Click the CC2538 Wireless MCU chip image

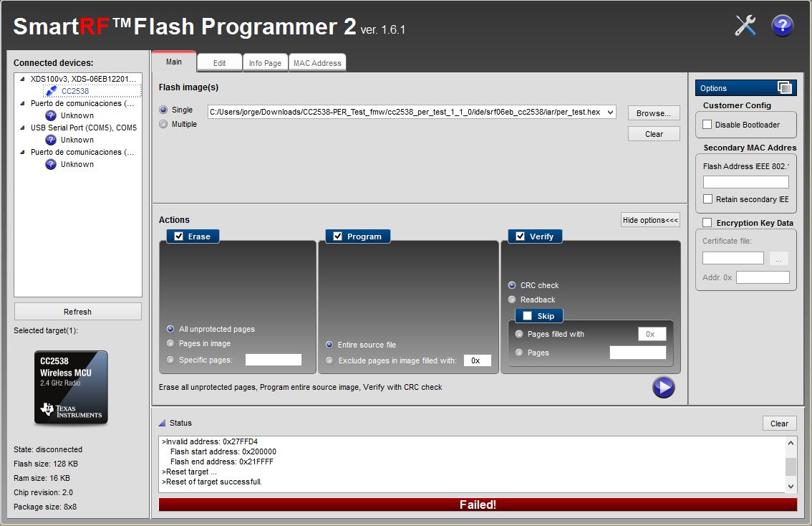coord(71,387)
